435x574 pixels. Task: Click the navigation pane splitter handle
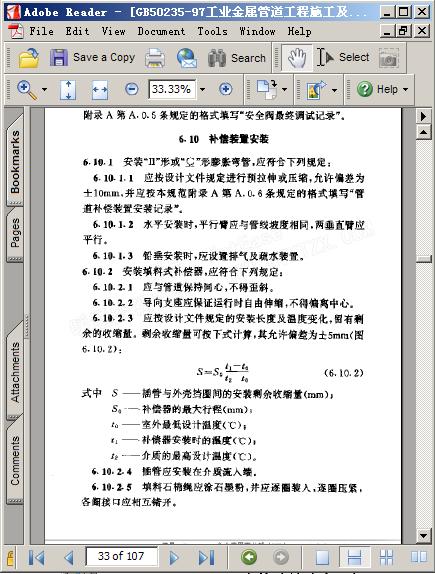pos(27,326)
